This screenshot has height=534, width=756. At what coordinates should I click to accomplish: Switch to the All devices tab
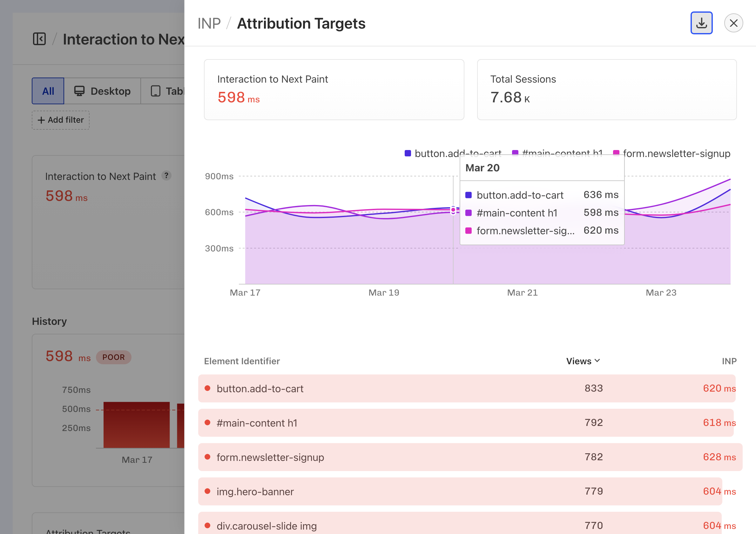tap(48, 91)
